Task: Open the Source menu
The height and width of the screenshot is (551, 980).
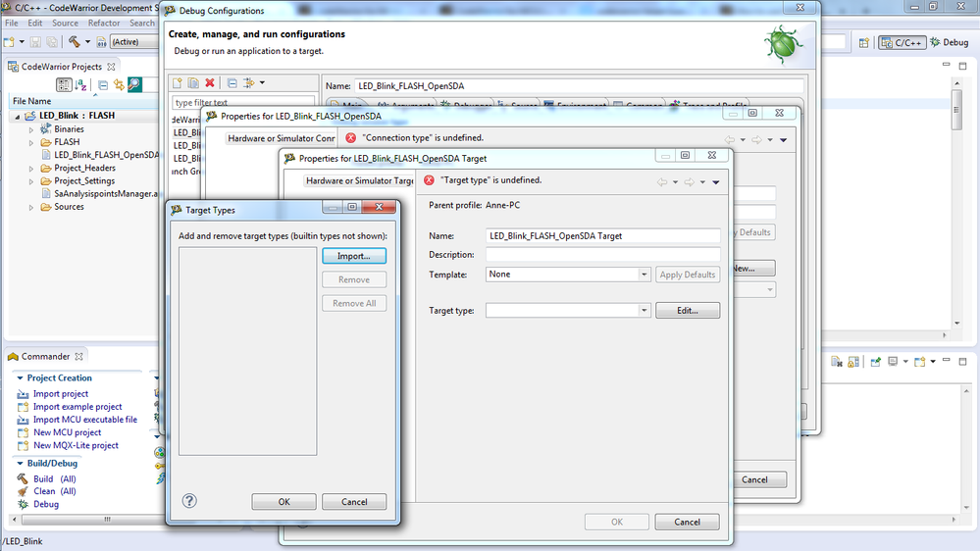Action: tap(65, 24)
